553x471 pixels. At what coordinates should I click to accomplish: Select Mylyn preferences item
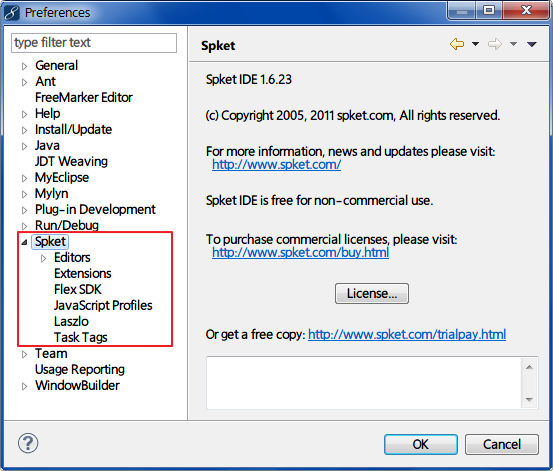coord(51,193)
